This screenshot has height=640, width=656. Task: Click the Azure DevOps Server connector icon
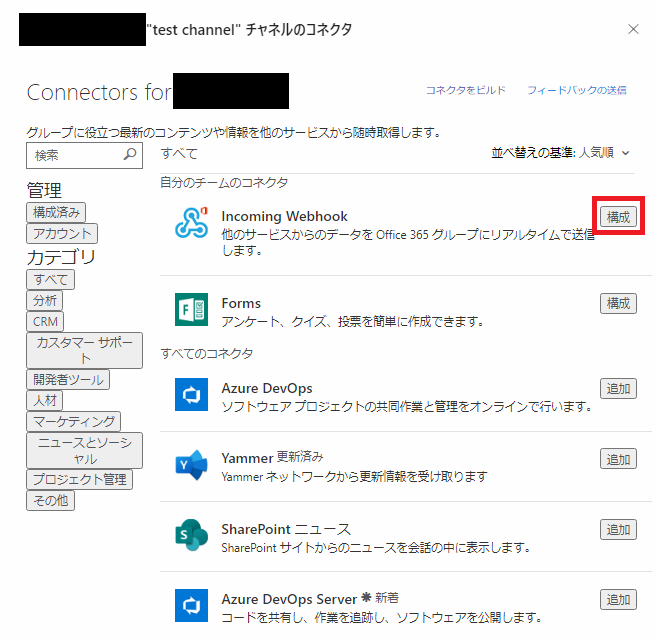[191, 605]
